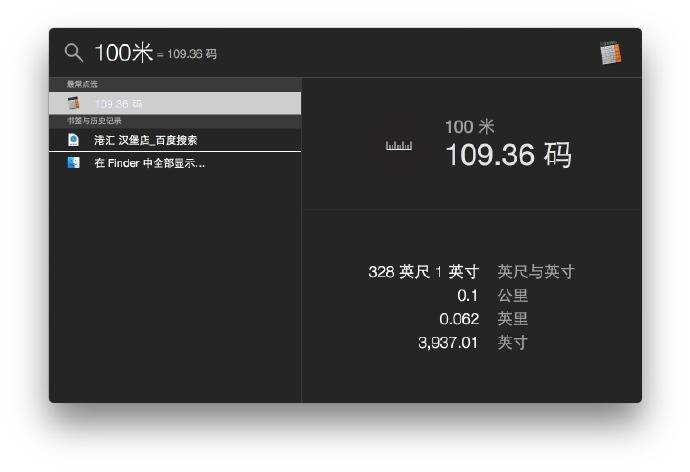Select the 328 英尺 1 英寸 conversion value
Screen dimensions: 690x472
tap(423, 272)
